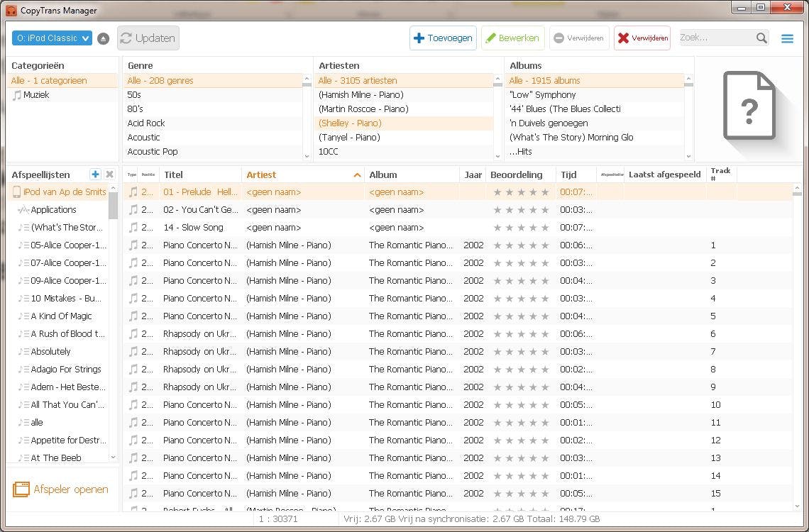Image resolution: width=809 pixels, height=532 pixels.
Task: Click the Toevoegen add button
Action: pos(444,38)
